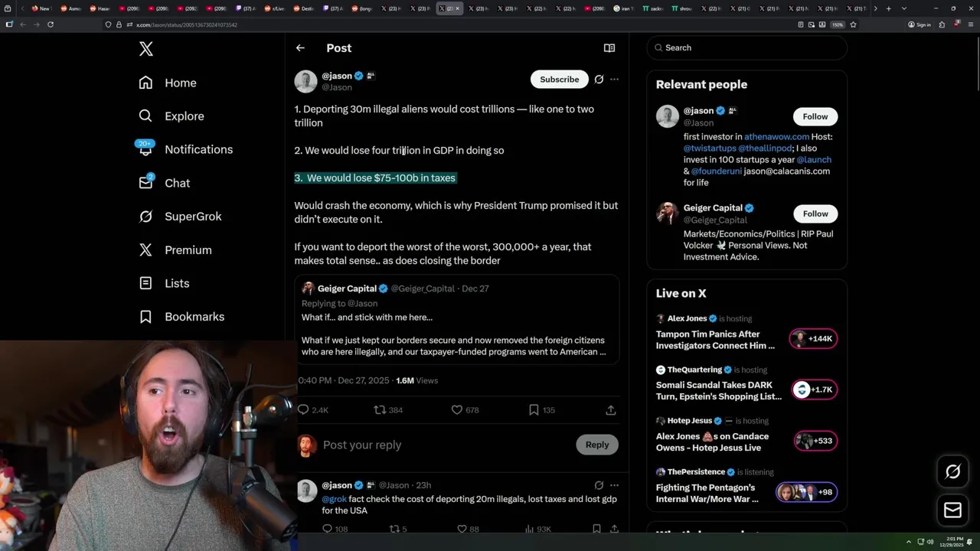Click the @grok mention in reply
The image size is (980, 551).
pos(335,499)
